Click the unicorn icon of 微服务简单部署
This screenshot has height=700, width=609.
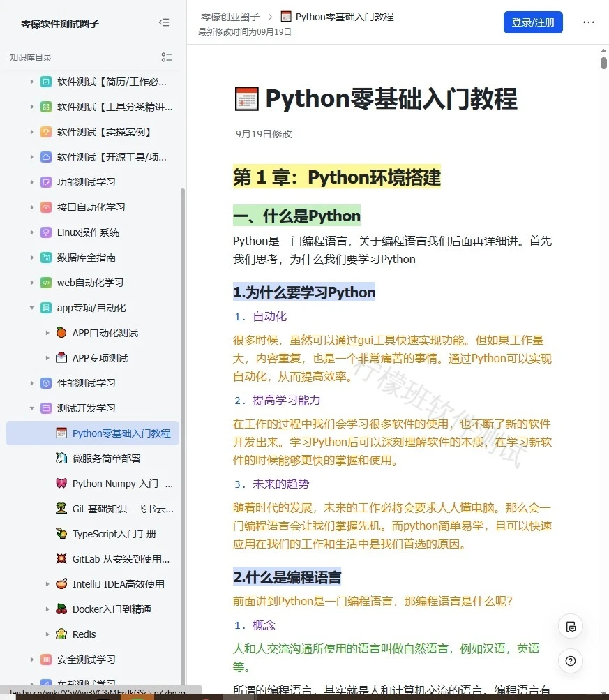pyautogui.click(x=61, y=458)
